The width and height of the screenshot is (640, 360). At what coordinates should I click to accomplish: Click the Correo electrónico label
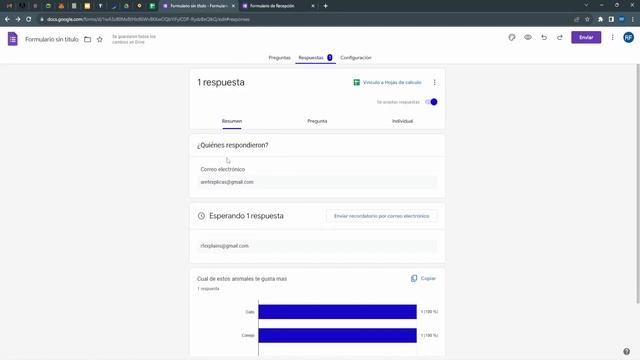tap(223, 169)
